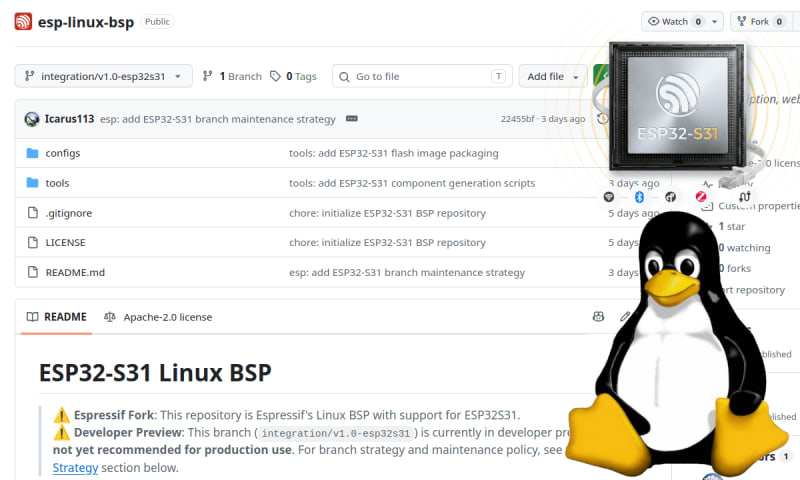This screenshot has height=480, width=800.
Task: Open the 1 Branch link
Action: pyautogui.click(x=232, y=76)
